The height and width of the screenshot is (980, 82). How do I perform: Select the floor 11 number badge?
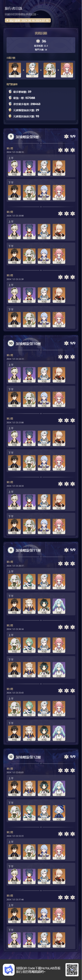tap(11, 550)
